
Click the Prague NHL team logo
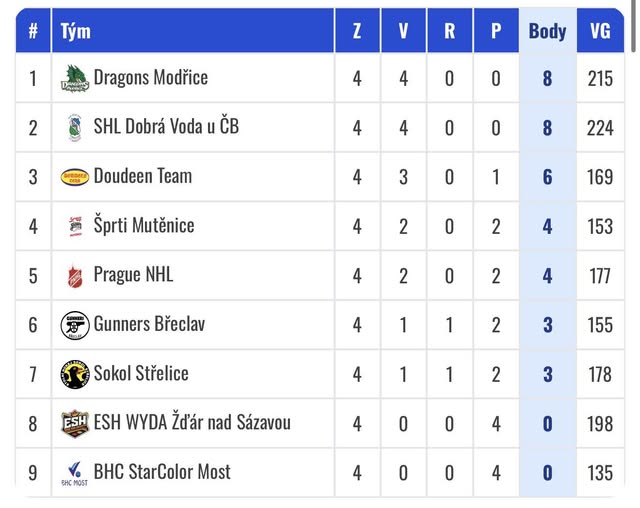tap(75, 275)
